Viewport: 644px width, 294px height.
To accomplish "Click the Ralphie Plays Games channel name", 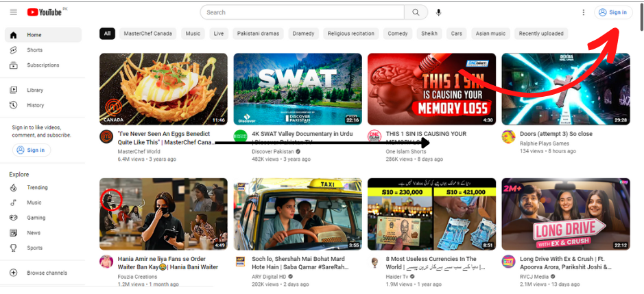I will click(544, 144).
